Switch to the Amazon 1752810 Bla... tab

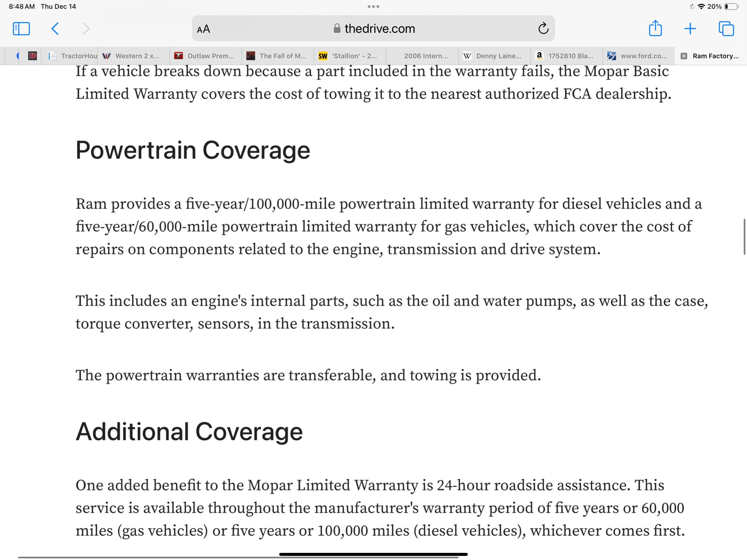[x=567, y=56]
